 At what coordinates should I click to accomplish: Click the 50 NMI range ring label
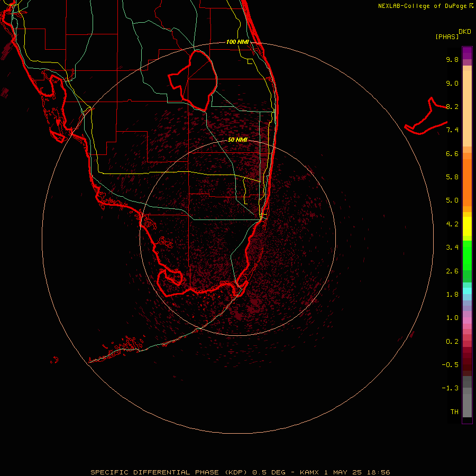click(x=237, y=140)
